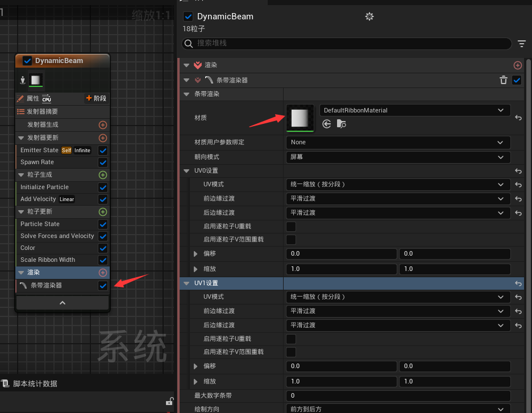Select the 发射器摘要 row
The height and width of the screenshot is (413, 532).
[63, 111]
